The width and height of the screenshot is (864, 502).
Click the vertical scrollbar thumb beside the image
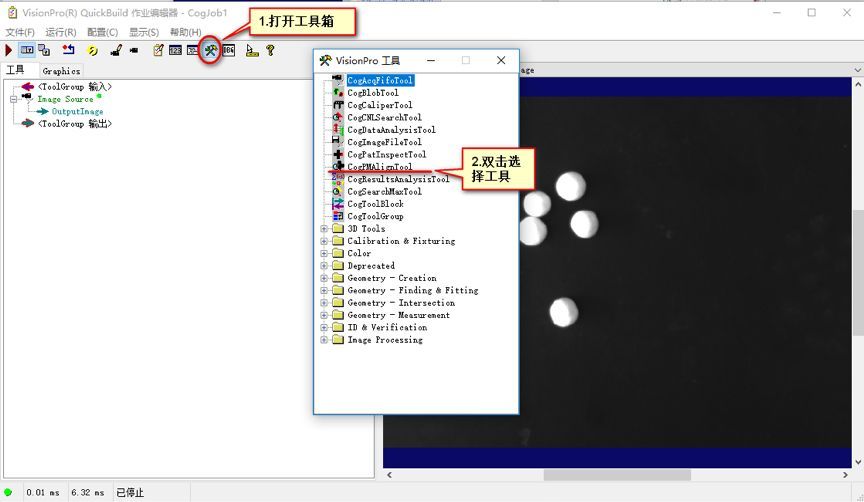tap(858, 273)
